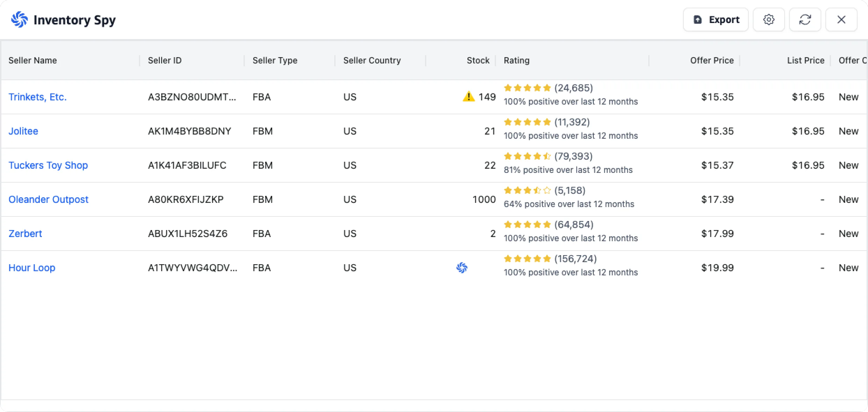Click "64% positive over last 12 months" text

point(569,204)
